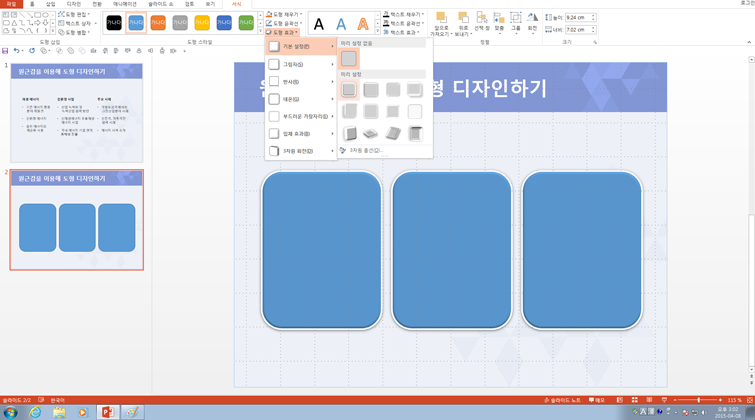Image resolution: width=755 pixels, height=420 pixels.
Task: Open the Preset (기본 설정) submenu
Action: pos(301,47)
